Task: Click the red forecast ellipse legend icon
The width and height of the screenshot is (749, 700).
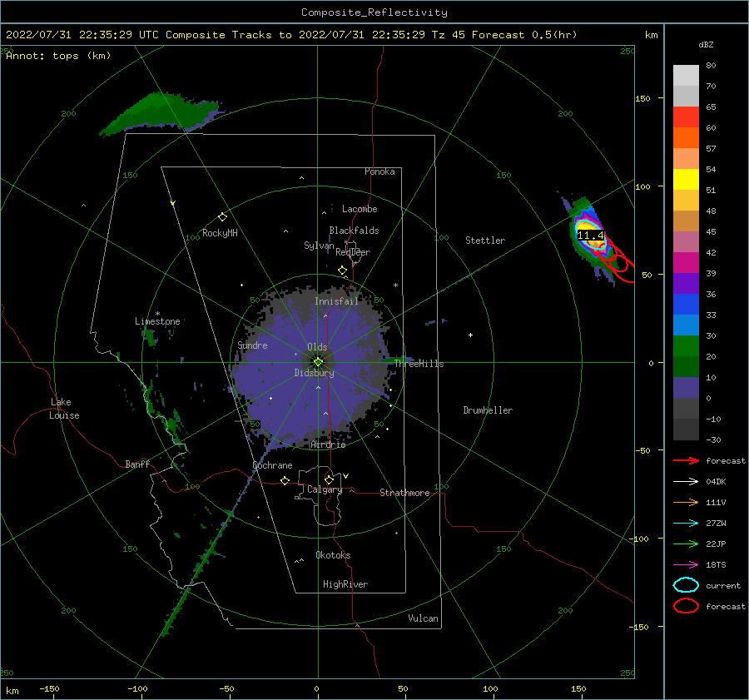Action: tap(686, 606)
